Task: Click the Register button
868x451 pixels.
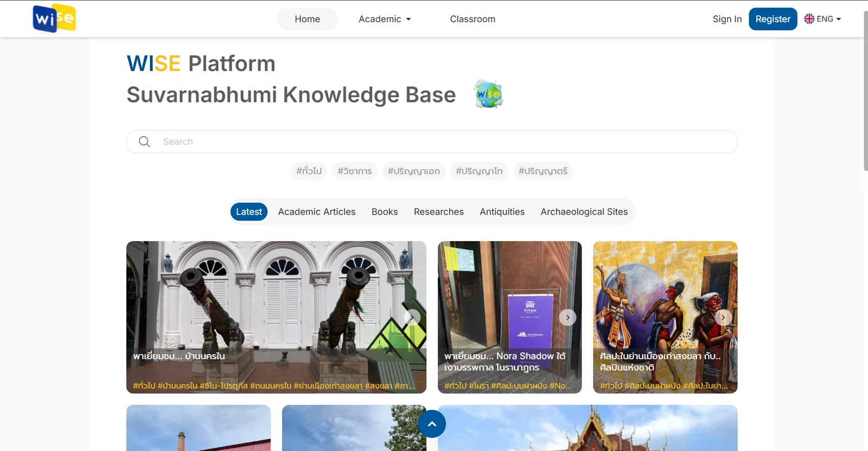Action: pos(773,19)
